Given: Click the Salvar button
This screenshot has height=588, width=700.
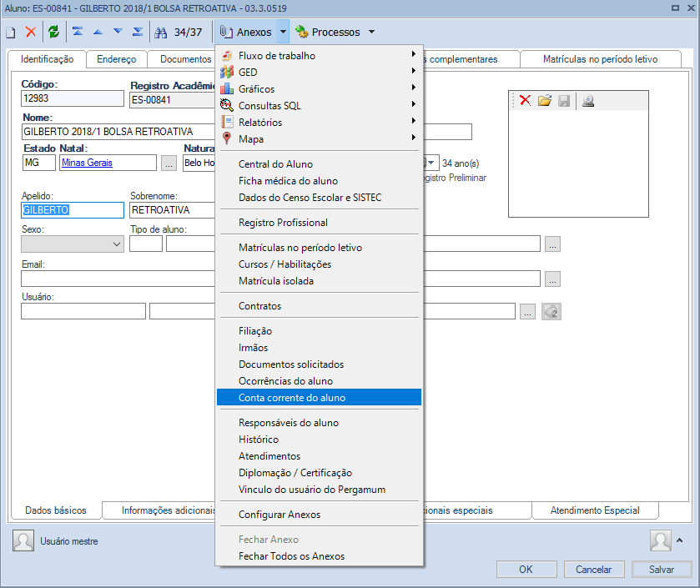Looking at the screenshot, I should coord(662,570).
